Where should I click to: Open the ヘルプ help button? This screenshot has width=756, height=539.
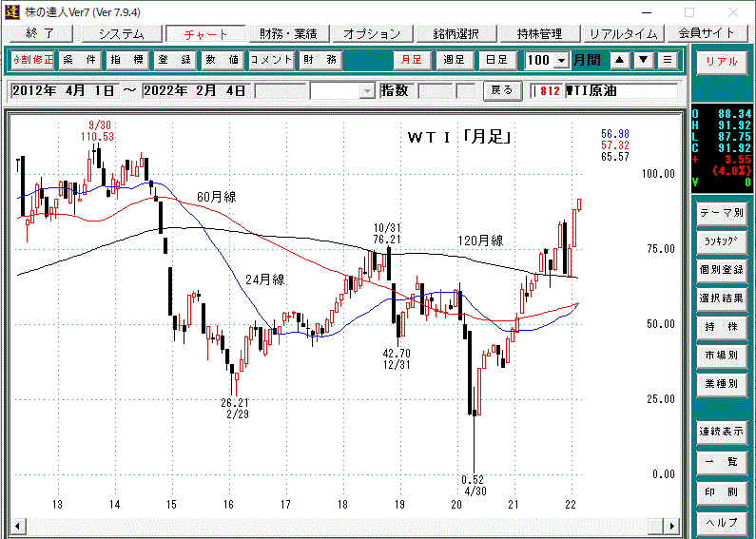coord(721,523)
